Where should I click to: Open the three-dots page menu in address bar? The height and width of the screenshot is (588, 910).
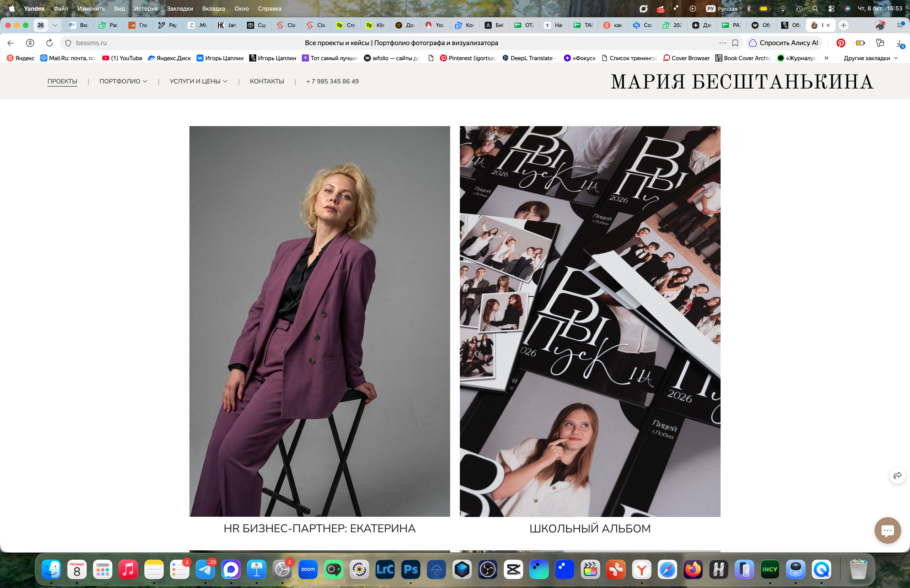722,43
